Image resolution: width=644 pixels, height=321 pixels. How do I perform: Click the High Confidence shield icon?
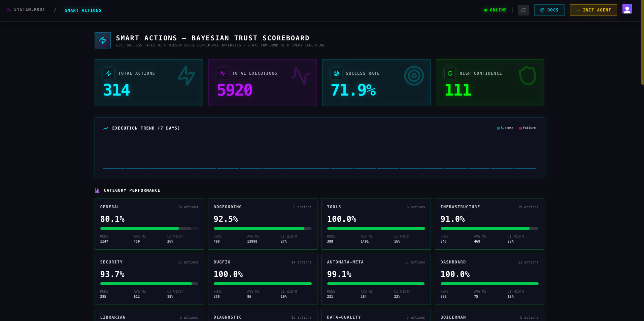tap(450, 73)
